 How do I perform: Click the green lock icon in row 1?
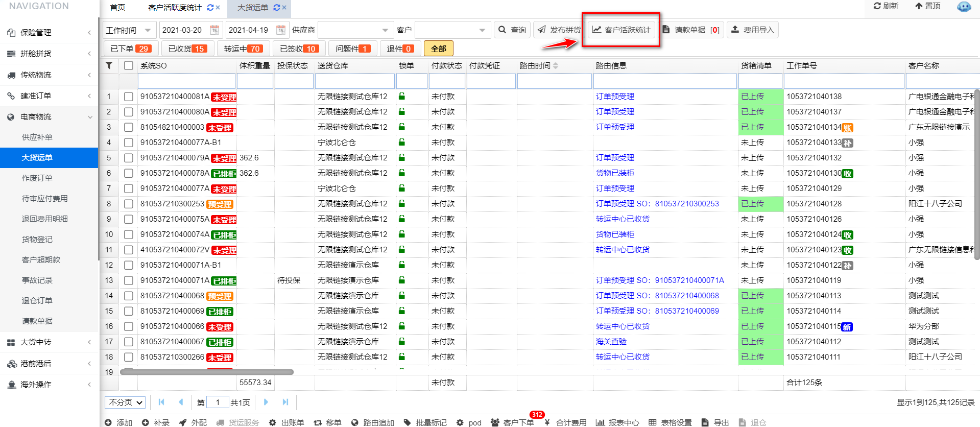[x=402, y=96]
